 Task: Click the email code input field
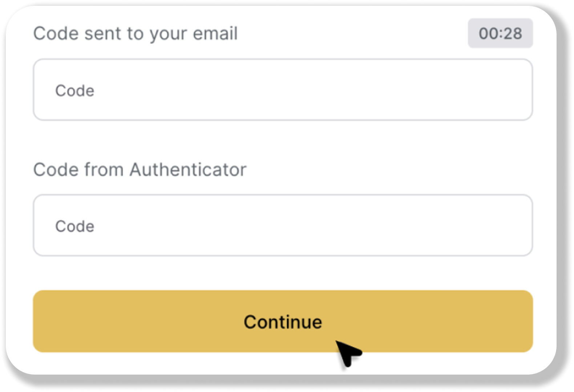pyautogui.click(x=283, y=90)
